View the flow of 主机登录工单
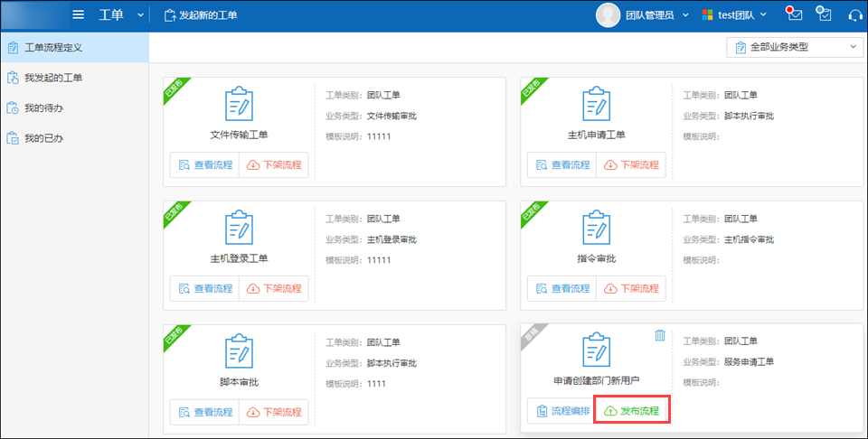This screenshot has height=439, width=868. pyautogui.click(x=204, y=288)
